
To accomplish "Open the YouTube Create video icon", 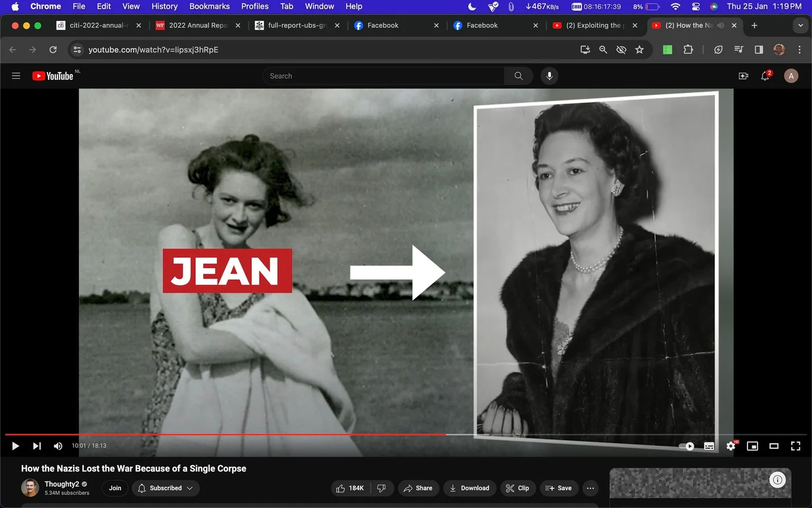I will (743, 76).
